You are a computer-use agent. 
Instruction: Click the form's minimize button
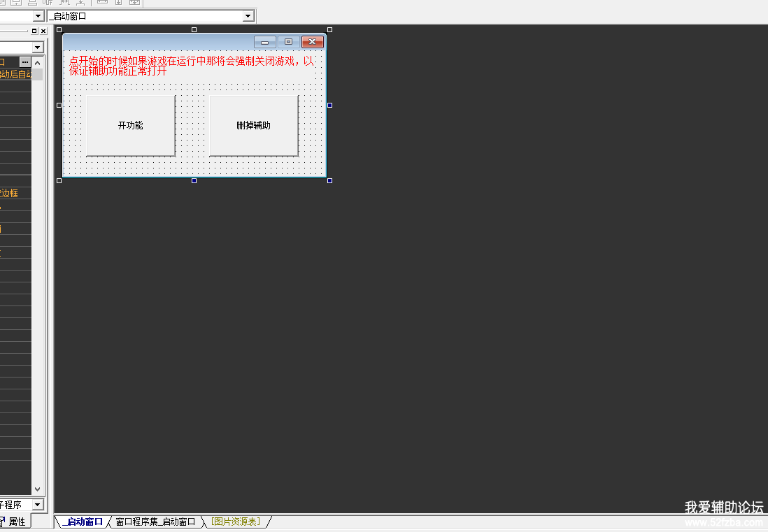tap(265, 42)
